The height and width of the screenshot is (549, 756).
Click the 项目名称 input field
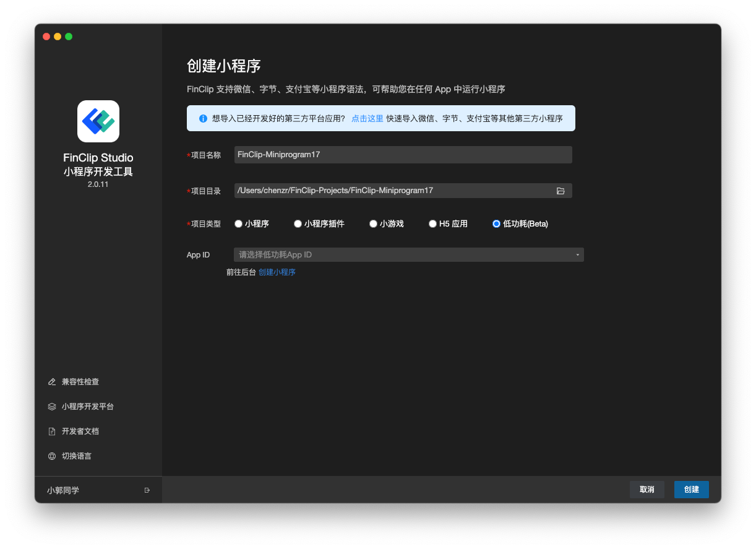click(x=403, y=155)
